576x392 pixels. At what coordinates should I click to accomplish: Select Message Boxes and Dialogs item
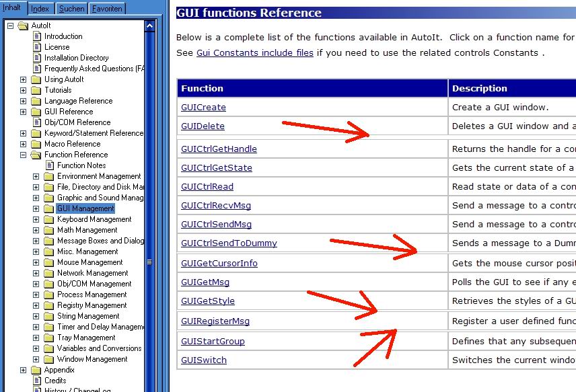[100, 241]
